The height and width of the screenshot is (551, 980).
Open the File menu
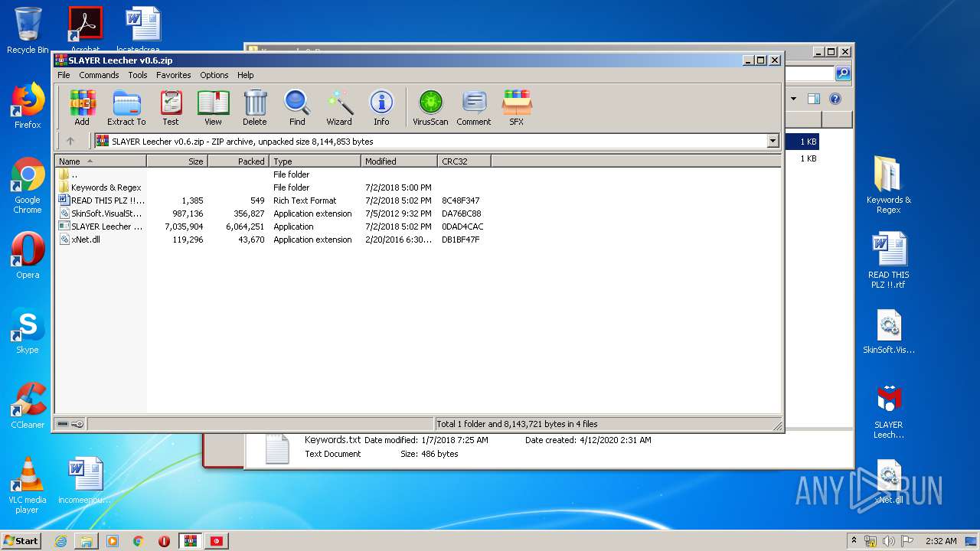tap(64, 75)
